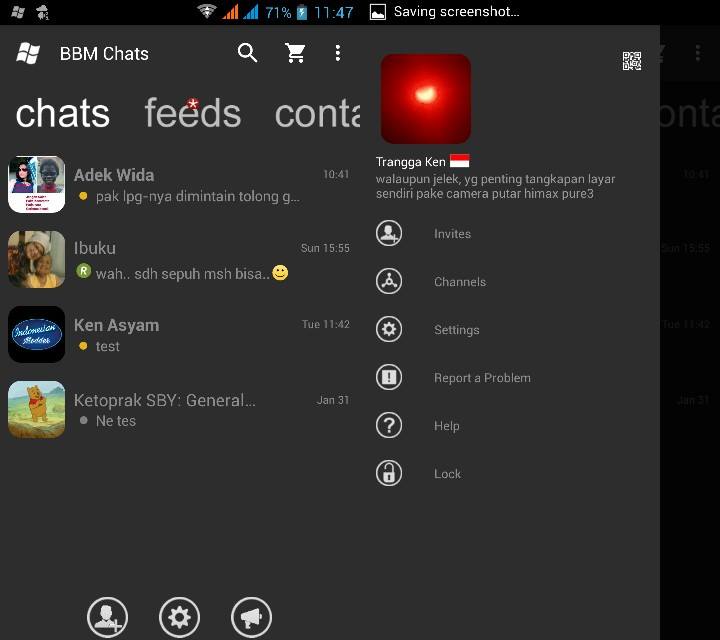Tap the message preview 'pak lpg-nya dimintain tolong'
Screen dimensions: 720x640
pyautogui.click(x=197, y=196)
